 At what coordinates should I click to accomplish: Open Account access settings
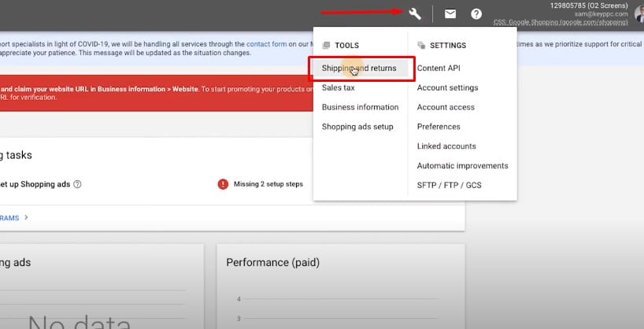point(446,107)
